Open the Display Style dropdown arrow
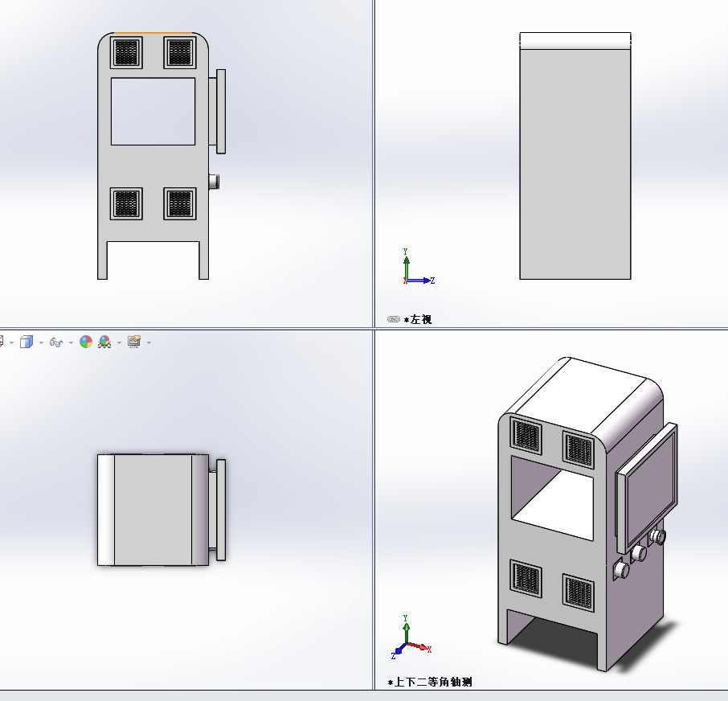Screen dimensions: 728x701 (41, 342)
